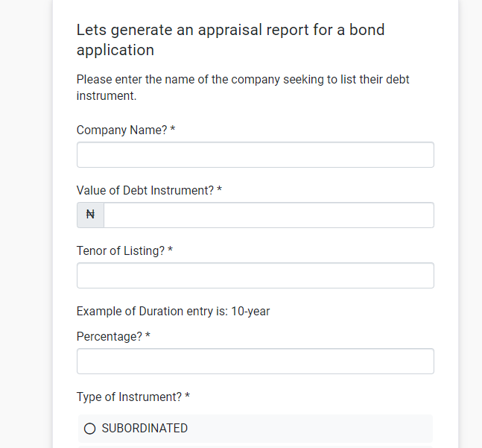Focus the Value of Debt Instrument field
This screenshot has width=482, height=448.
[x=269, y=215]
